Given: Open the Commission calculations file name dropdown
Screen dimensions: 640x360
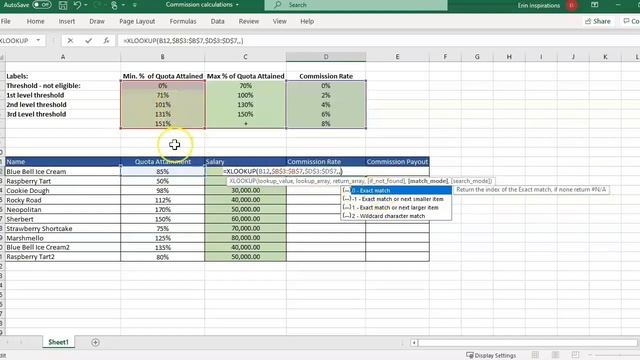Looking at the screenshot, I should coord(237,5).
